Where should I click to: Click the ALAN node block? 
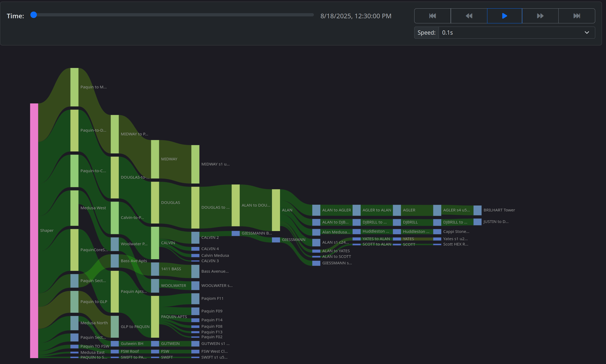pos(276,210)
